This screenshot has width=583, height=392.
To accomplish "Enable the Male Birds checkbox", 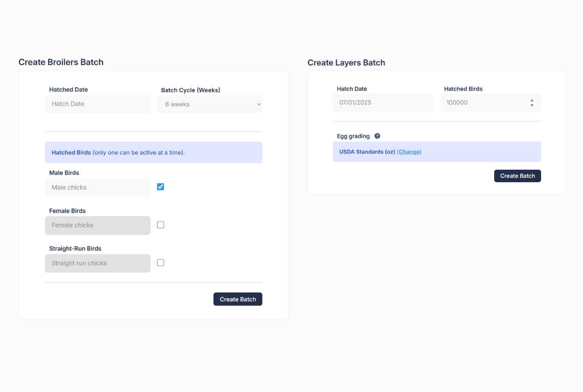I will tap(161, 187).
